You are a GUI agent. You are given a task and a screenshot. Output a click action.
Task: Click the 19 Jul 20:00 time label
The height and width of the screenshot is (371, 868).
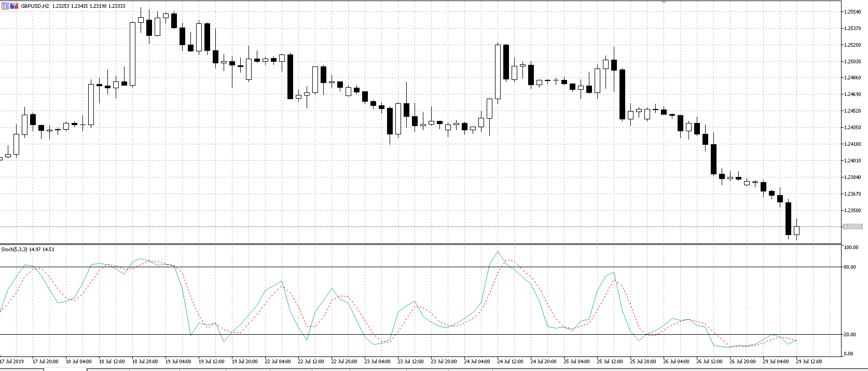(x=245, y=362)
